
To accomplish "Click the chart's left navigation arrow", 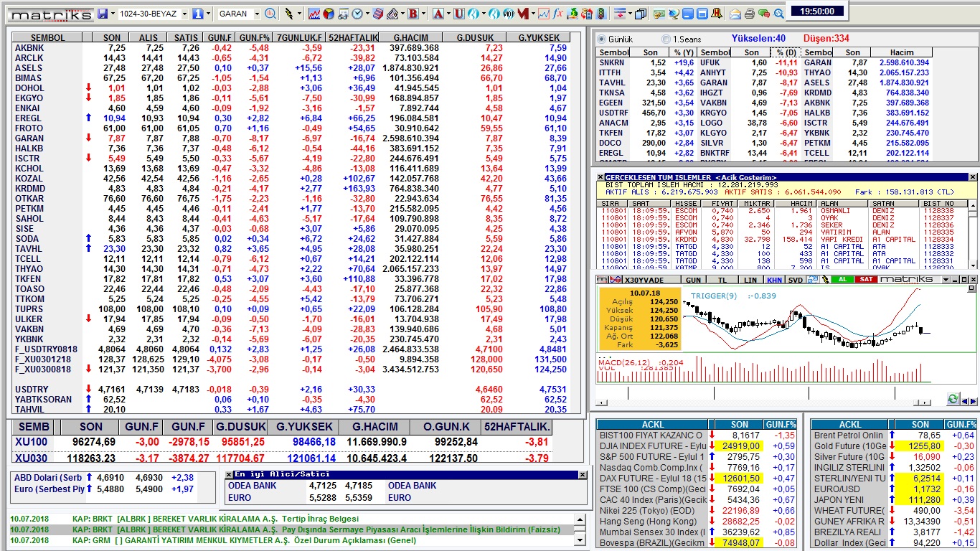I will pos(963,400).
